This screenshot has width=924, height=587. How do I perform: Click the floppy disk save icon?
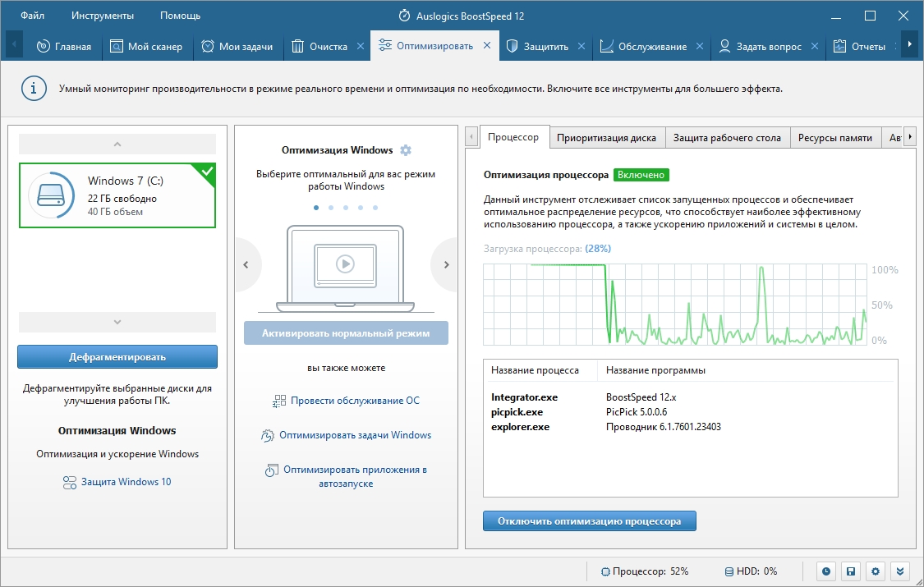(851, 571)
